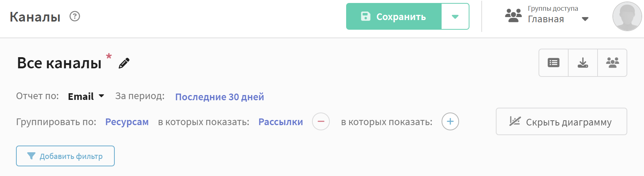Click the Все каналы report title
Image resolution: width=644 pixels, height=176 pixels.
(x=59, y=63)
